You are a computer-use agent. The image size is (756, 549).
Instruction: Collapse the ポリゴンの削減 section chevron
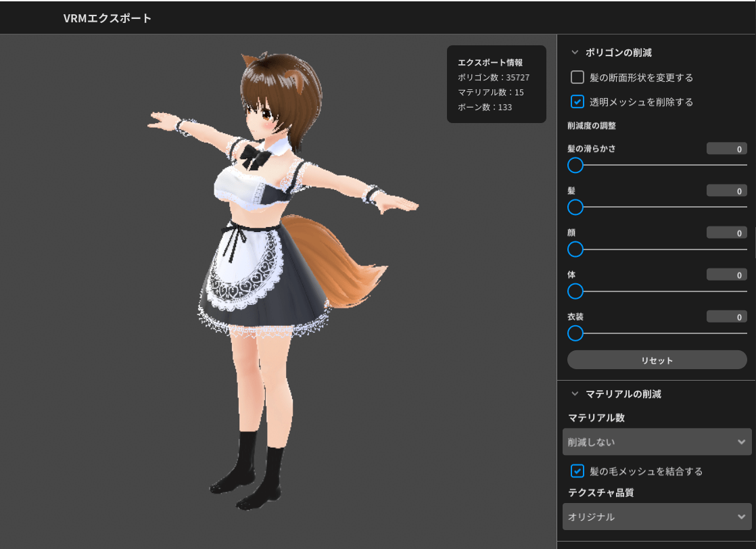point(575,52)
